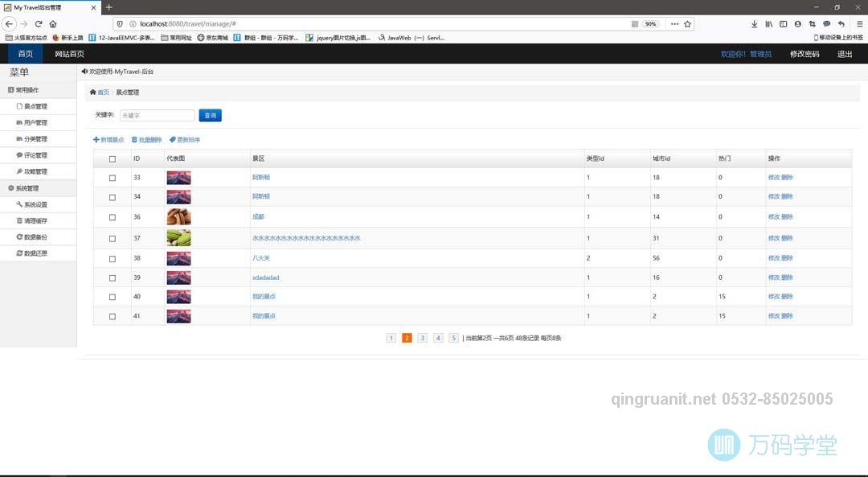The image size is (868, 477).
Task: Click the 关键字 keyword input field
Action: click(x=157, y=116)
